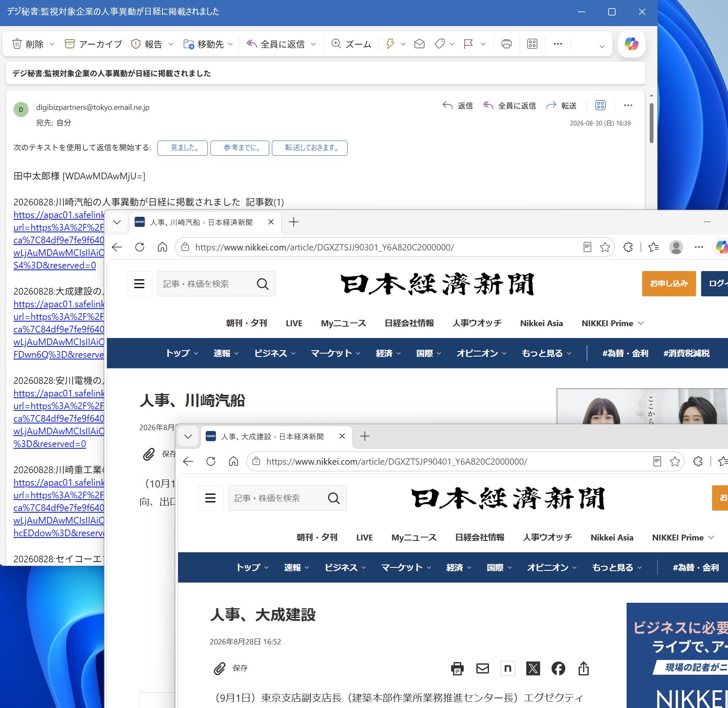
Task: Click #消費税減税 tag in 川崎汽船 page
Action: click(686, 353)
